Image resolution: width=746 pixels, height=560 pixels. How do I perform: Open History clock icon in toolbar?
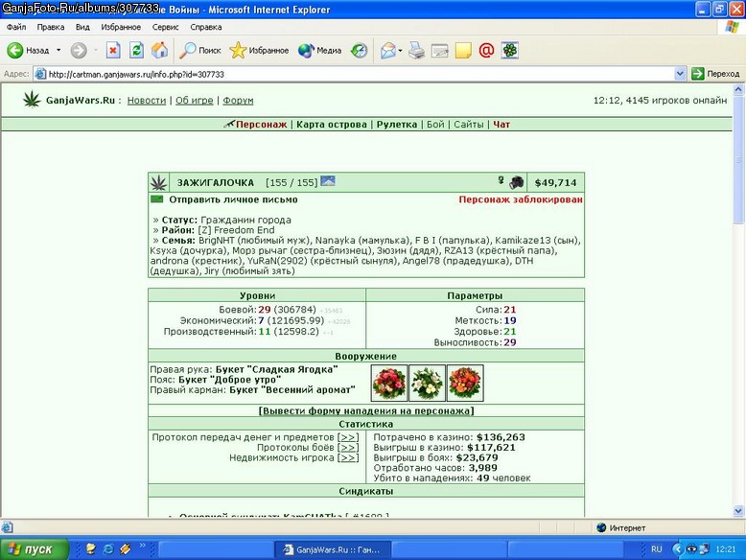[360, 50]
